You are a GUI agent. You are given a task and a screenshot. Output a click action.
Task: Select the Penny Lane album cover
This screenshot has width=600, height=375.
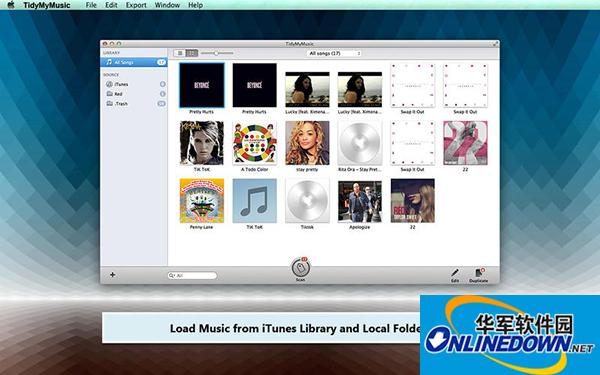(x=202, y=201)
